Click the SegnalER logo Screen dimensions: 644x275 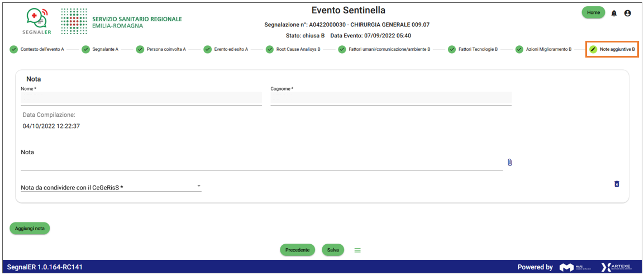(37, 21)
